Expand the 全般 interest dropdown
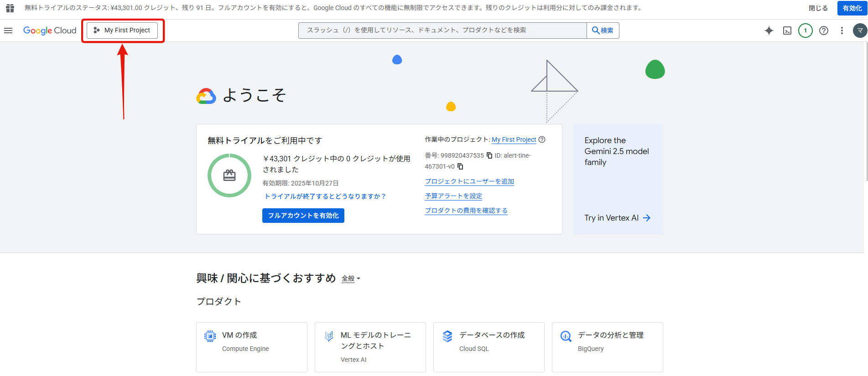 [x=351, y=278]
